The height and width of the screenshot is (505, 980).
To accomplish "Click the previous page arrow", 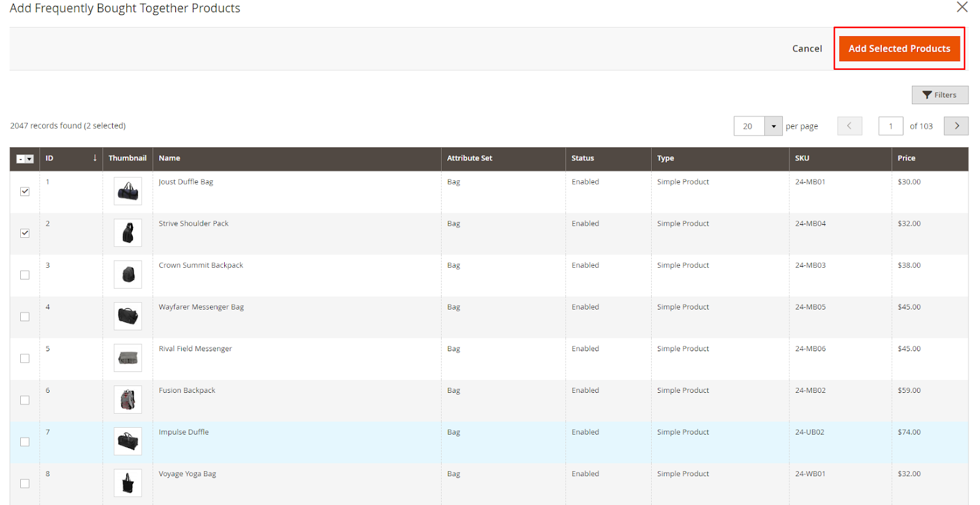I will click(x=850, y=126).
